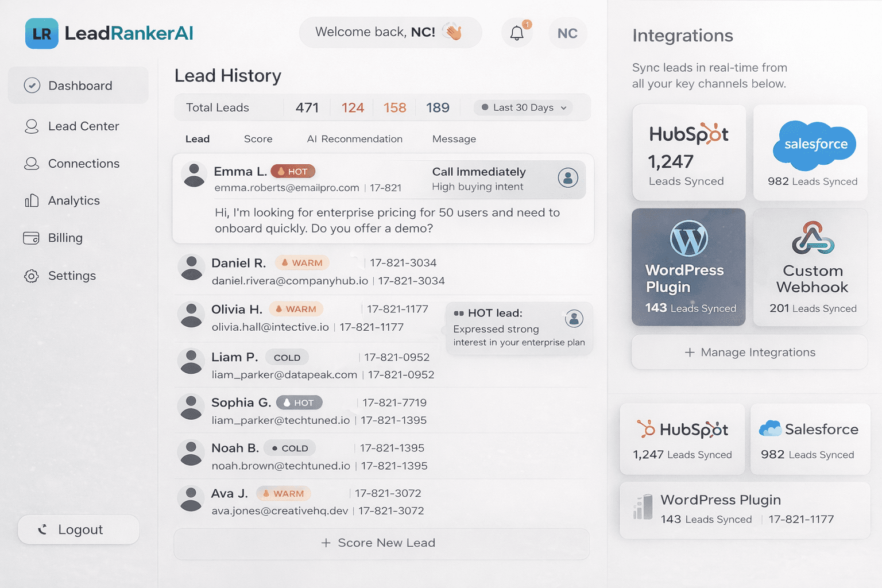Open the HubSpot integration card
The image size is (882, 588).
(688, 152)
